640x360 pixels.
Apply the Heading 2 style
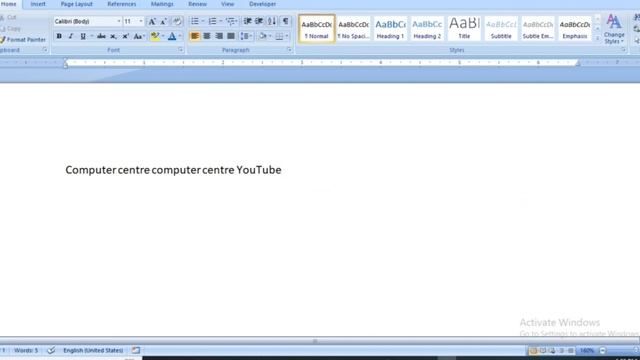[427, 29]
